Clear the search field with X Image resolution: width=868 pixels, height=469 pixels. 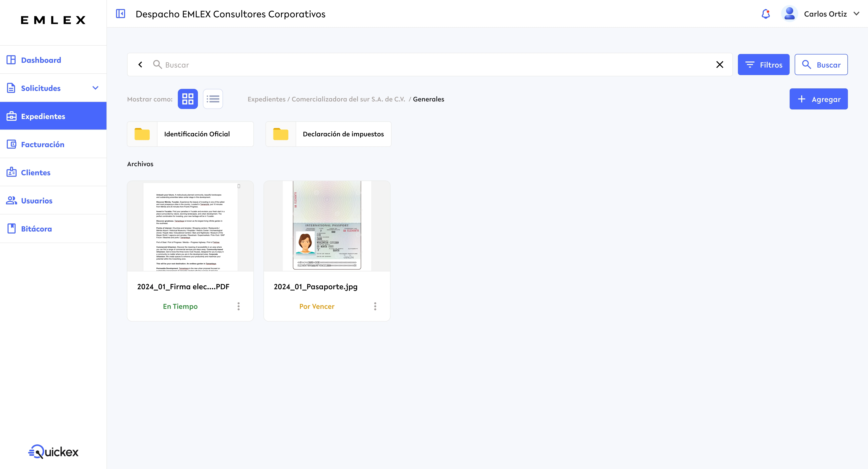click(x=719, y=64)
